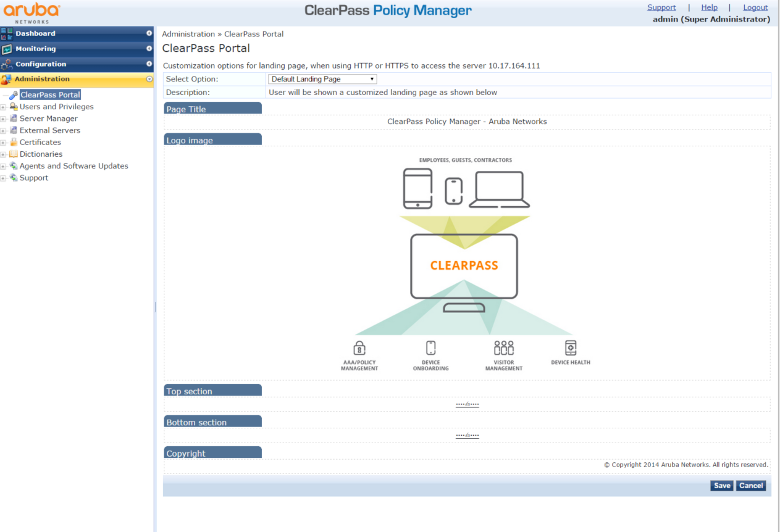The height and width of the screenshot is (532, 780).
Task: Expand the Dictionaries tree node
Action: click(x=3, y=155)
